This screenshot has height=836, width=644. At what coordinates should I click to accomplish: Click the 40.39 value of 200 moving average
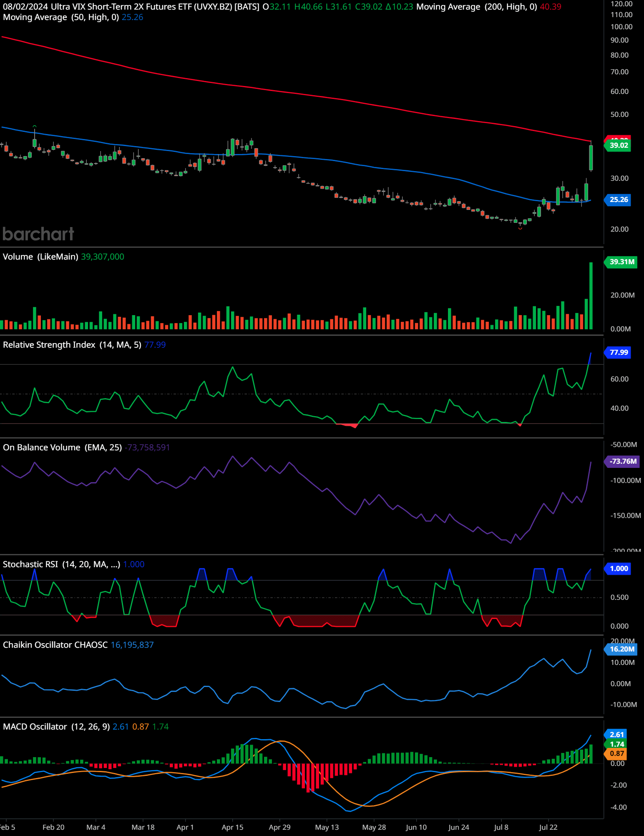point(551,7)
